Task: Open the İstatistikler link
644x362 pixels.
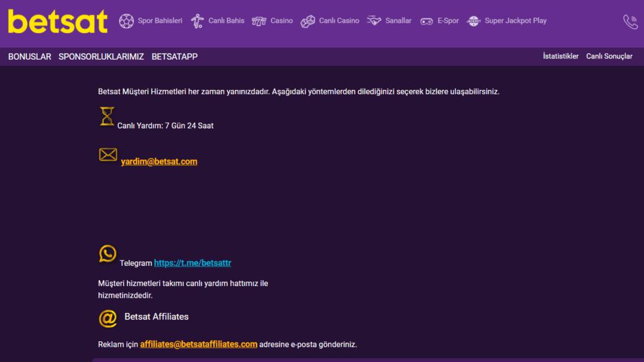Action: [560, 56]
